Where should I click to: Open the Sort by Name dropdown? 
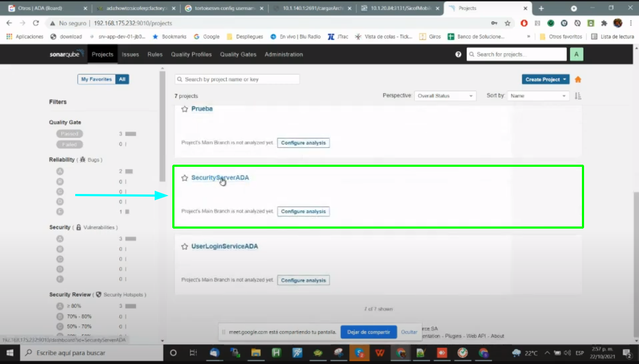(x=539, y=96)
